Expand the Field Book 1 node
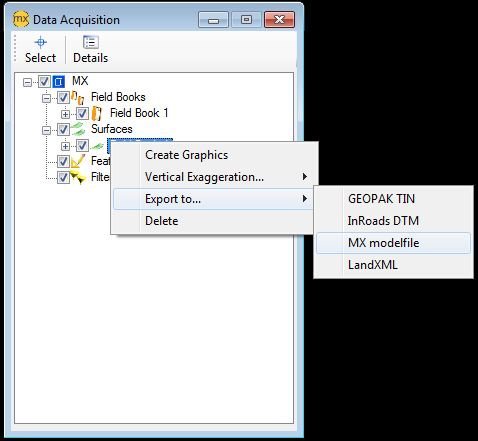 pyautogui.click(x=65, y=114)
